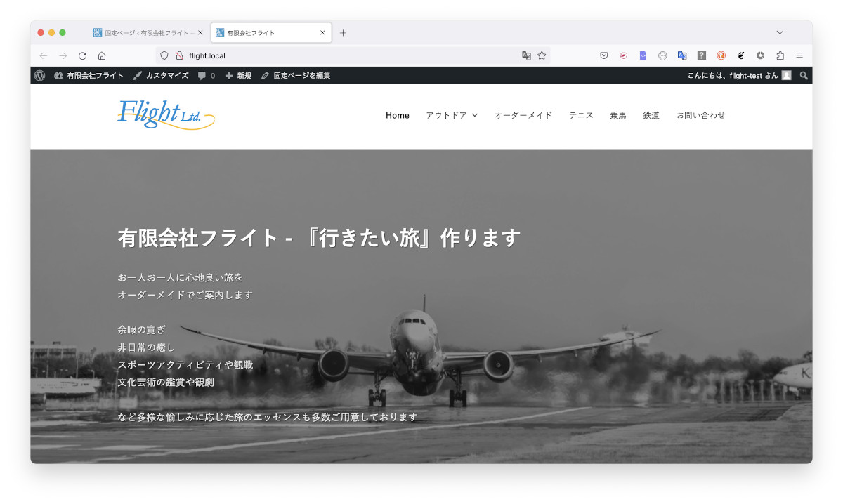This screenshot has height=504, width=843.
Task: Click the text 非日常の癒し
Action: coord(146,347)
